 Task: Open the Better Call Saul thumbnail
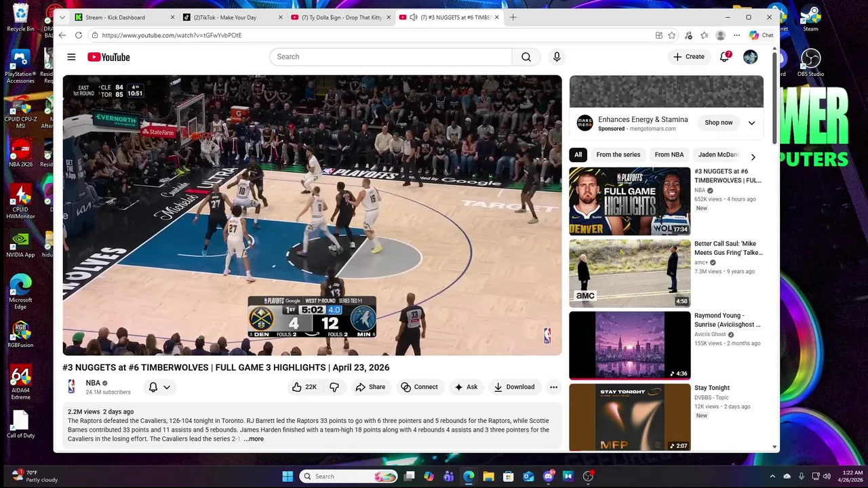630,273
